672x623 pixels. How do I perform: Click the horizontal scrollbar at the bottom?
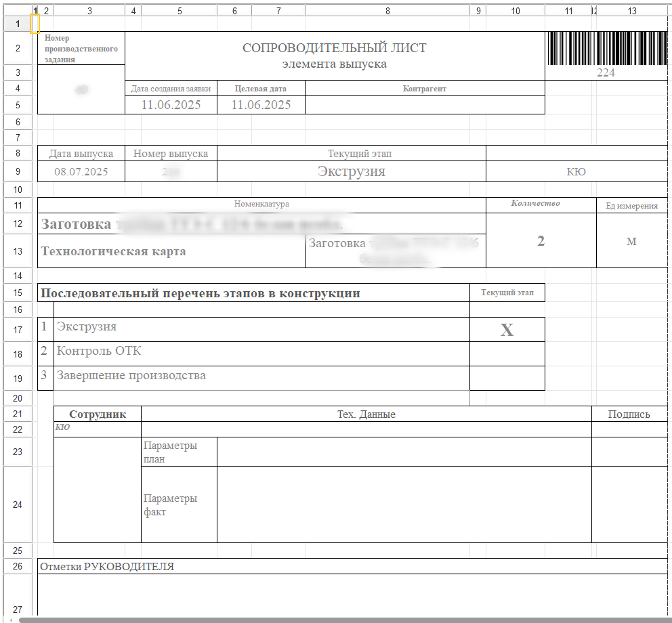(x=339, y=620)
